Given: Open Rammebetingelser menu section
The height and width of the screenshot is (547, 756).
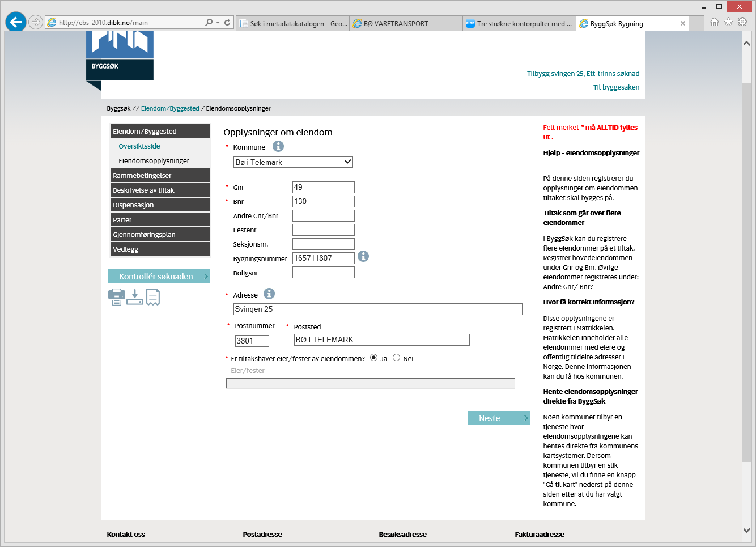Looking at the screenshot, I should (160, 175).
